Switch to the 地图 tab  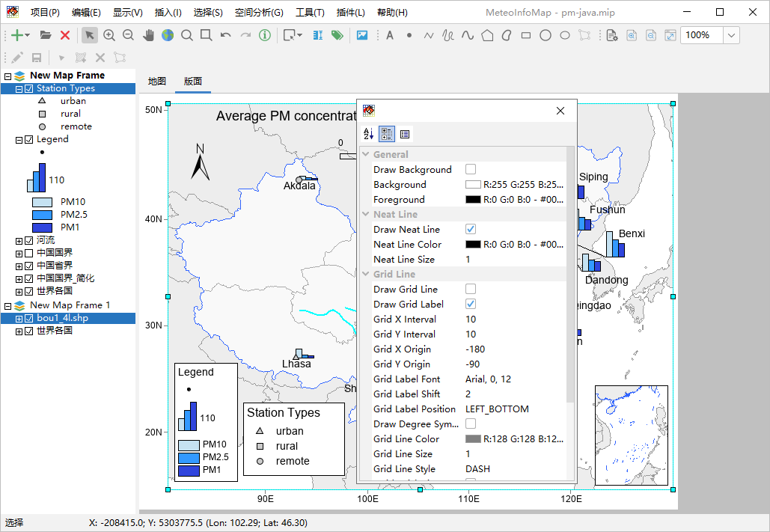tap(157, 82)
